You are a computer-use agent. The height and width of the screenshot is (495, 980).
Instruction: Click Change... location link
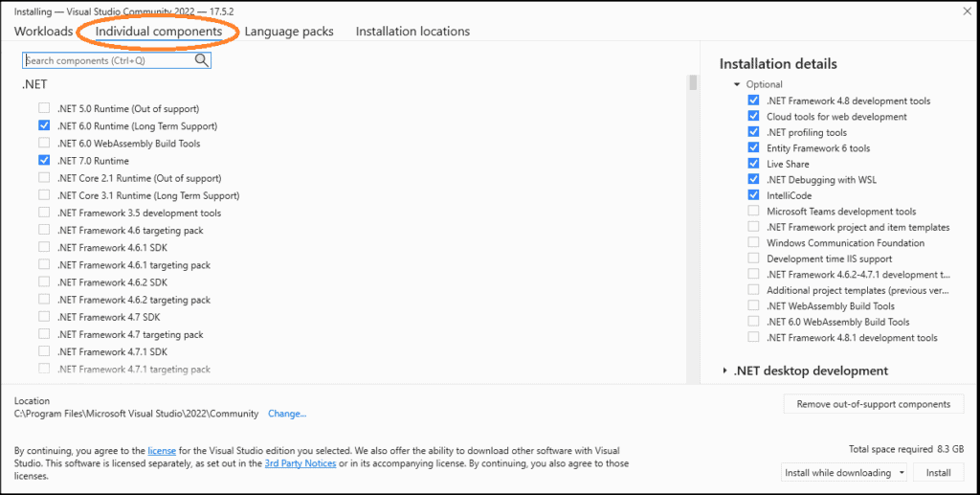(x=287, y=414)
